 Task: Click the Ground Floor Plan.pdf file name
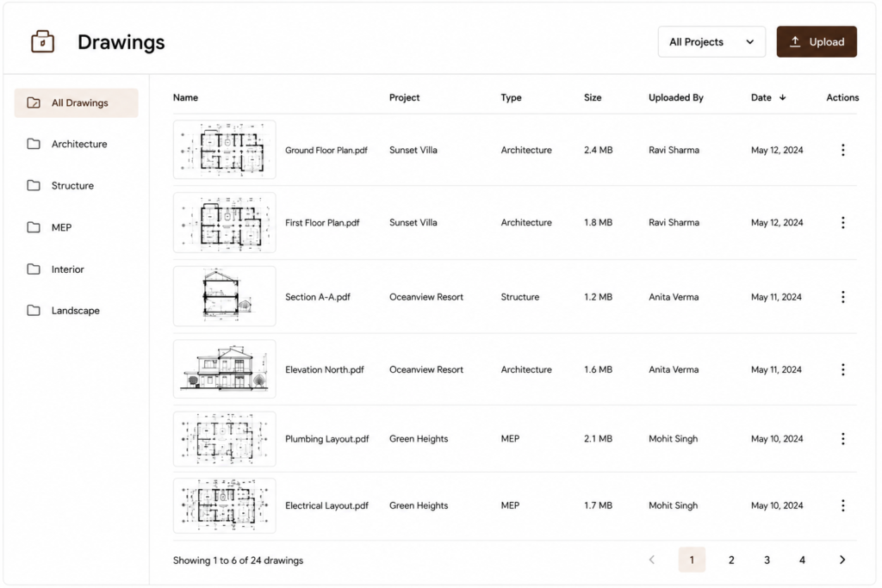tap(326, 150)
